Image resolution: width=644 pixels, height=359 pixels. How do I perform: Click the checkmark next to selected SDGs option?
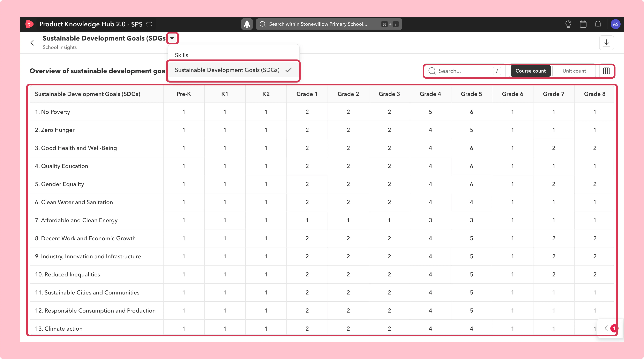coord(288,70)
